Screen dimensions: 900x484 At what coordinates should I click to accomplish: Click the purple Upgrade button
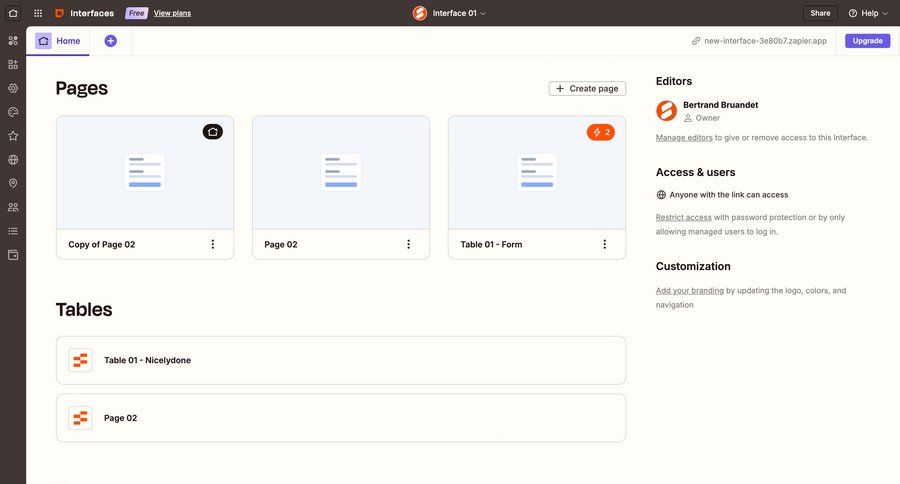867,41
